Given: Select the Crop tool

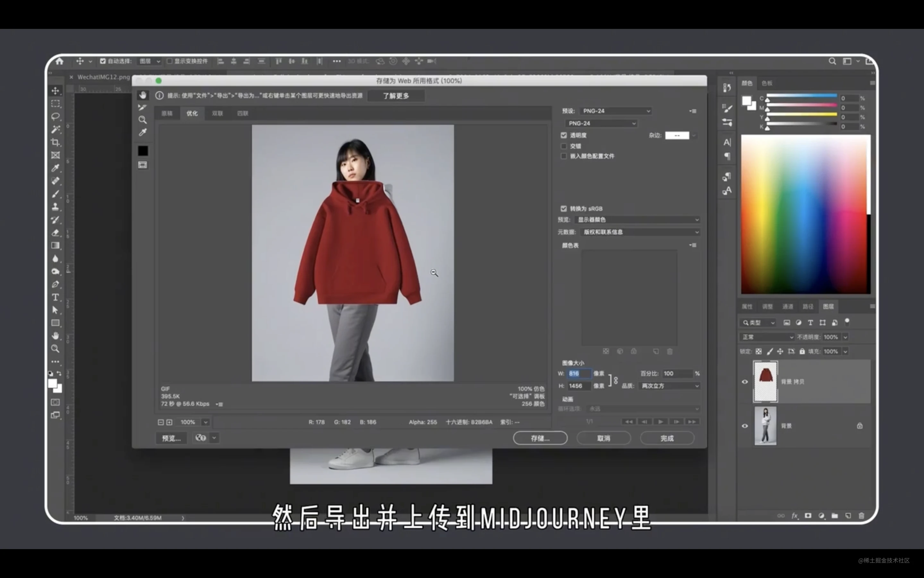Looking at the screenshot, I should tap(56, 142).
